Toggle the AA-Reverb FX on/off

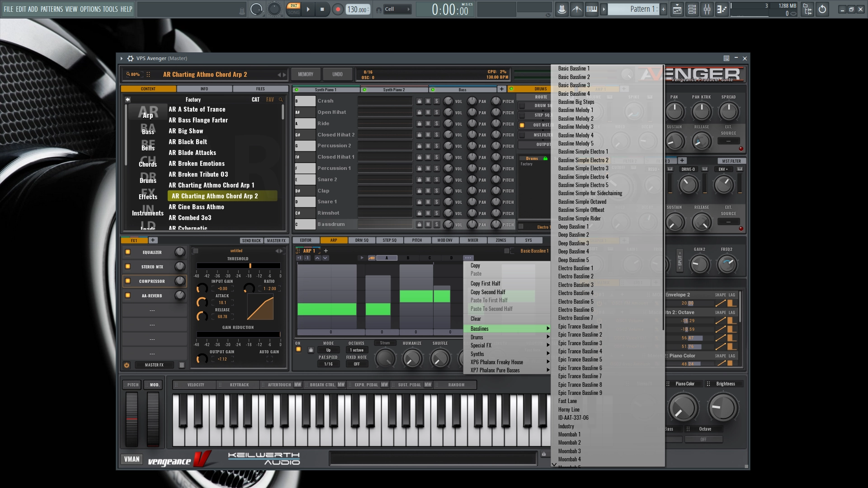pos(128,296)
